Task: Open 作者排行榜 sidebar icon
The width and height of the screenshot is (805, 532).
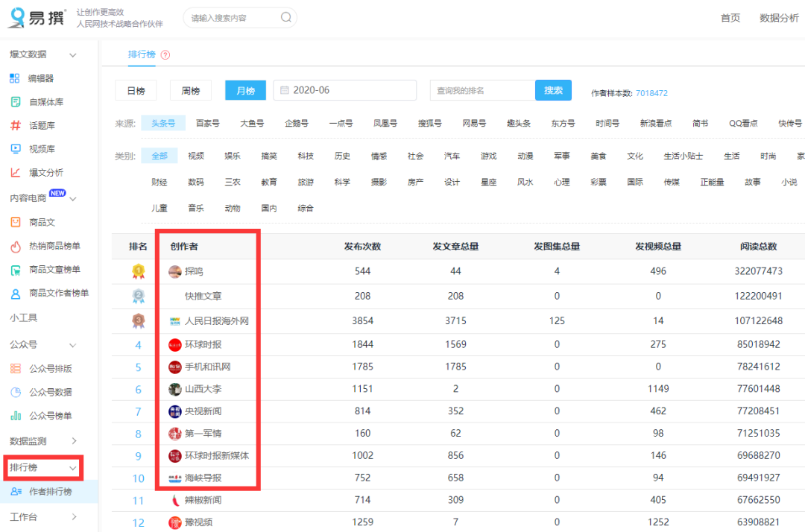Action: [x=16, y=492]
